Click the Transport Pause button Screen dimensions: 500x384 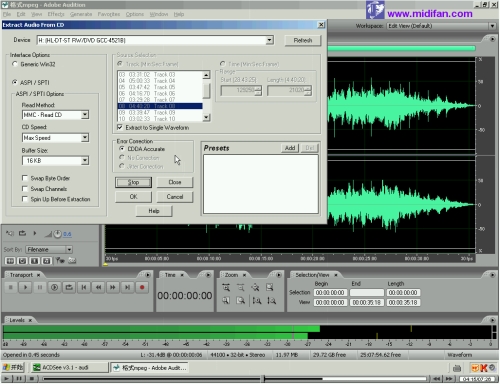point(40,287)
